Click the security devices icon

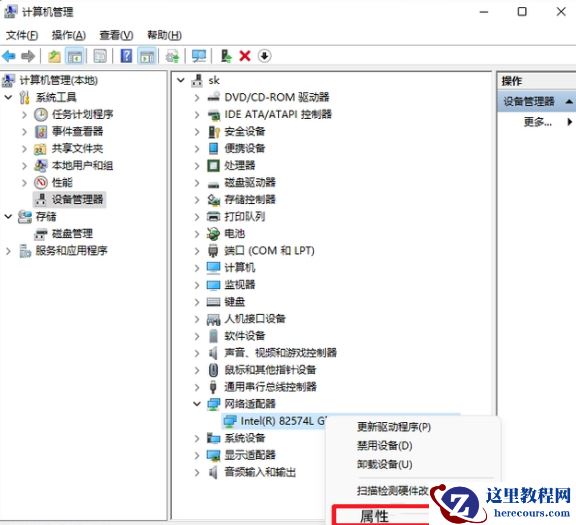[x=213, y=131]
